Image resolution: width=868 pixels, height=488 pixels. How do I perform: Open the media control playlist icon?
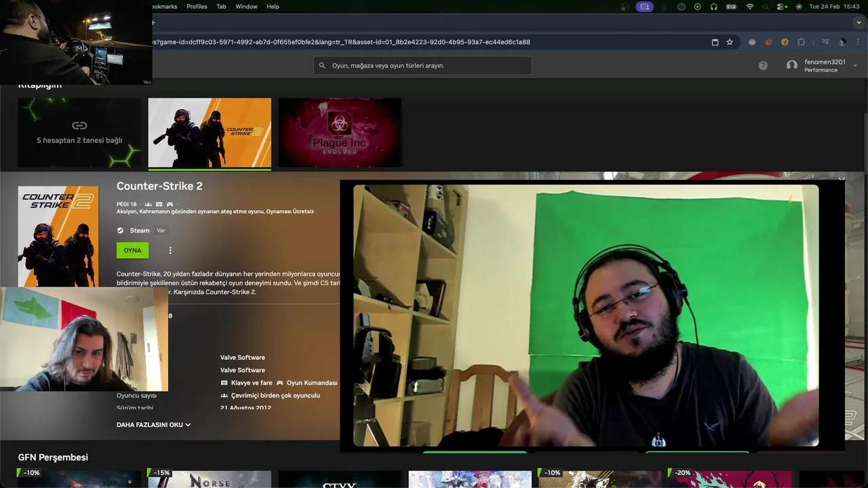click(825, 42)
